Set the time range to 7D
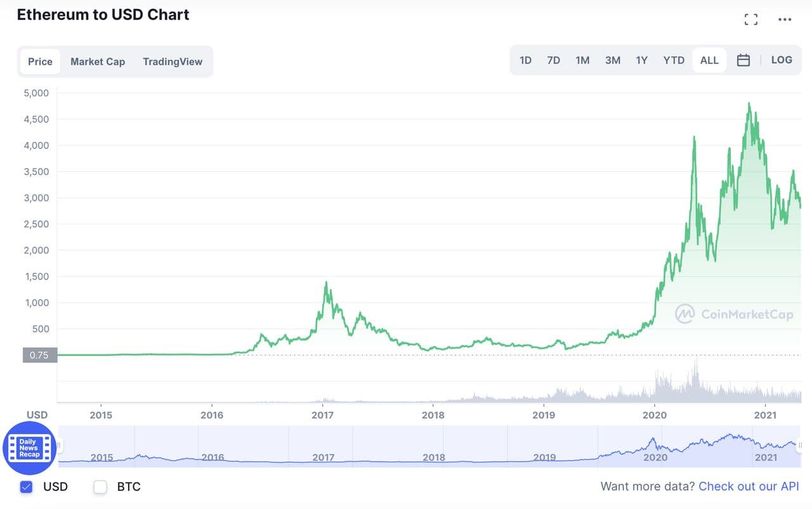Image resolution: width=812 pixels, height=509 pixels. (x=553, y=60)
